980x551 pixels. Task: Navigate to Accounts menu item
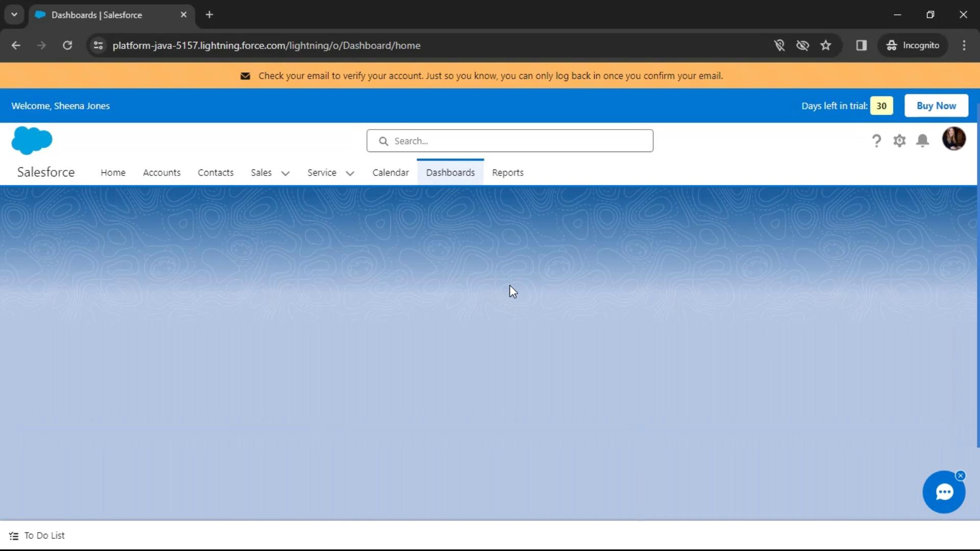tap(161, 172)
